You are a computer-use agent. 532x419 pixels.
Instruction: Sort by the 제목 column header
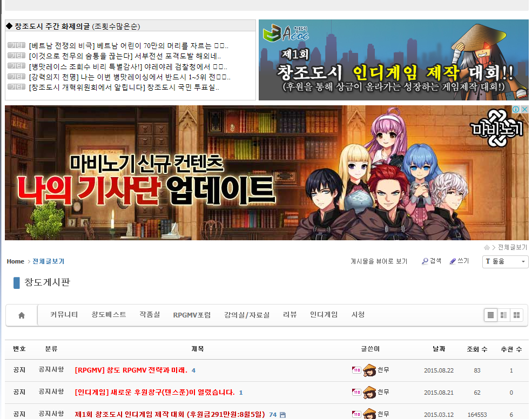tap(198, 349)
